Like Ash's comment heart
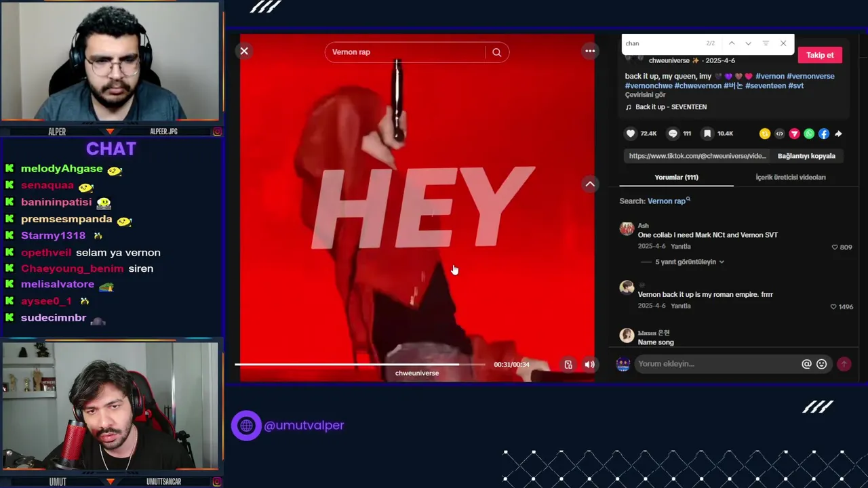Image resolution: width=868 pixels, height=488 pixels. (x=835, y=247)
